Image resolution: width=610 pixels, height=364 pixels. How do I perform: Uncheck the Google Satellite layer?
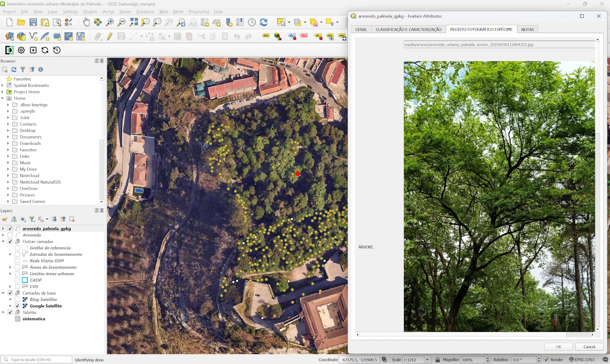coord(18,306)
